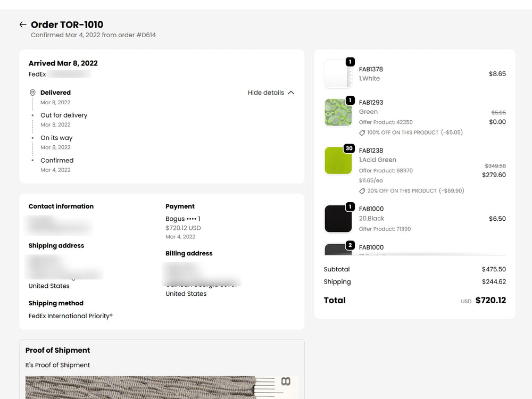Open the FAB1000 black fabric thumbnail
The width and height of the screenshot is (532, 399).
338,219
